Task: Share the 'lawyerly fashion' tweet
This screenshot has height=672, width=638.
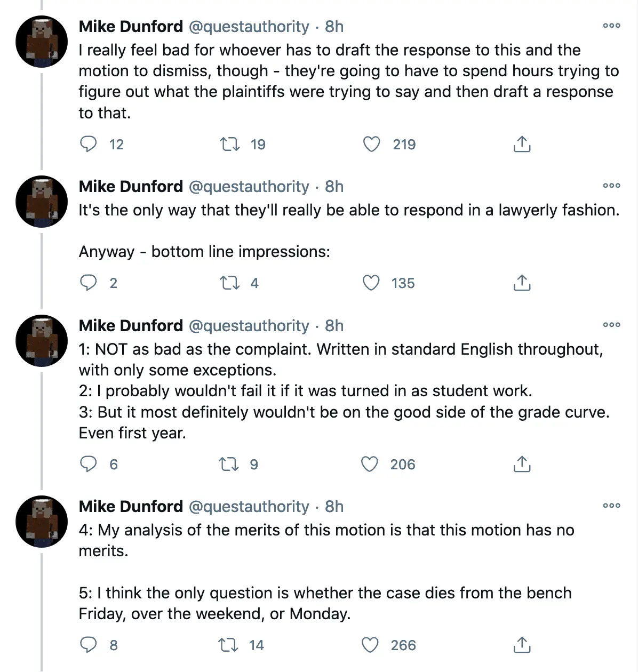Action: tap(522, 283)
